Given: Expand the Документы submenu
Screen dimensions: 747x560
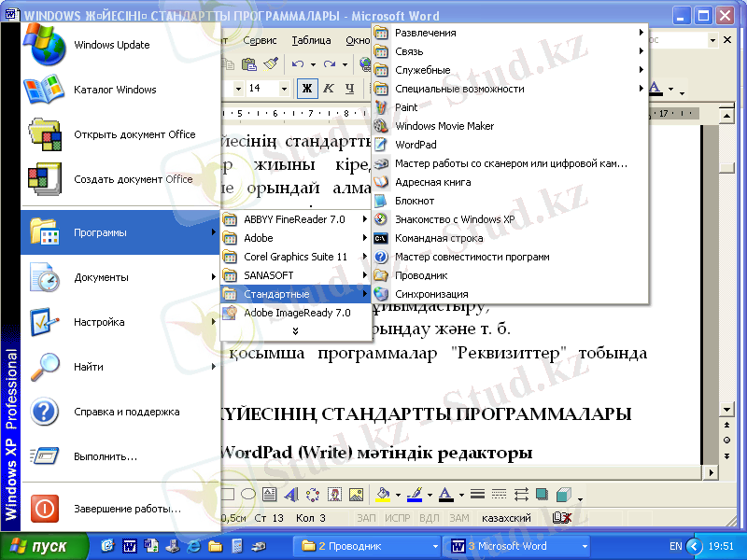Looking at the screenshot, I should coord(120,277).
